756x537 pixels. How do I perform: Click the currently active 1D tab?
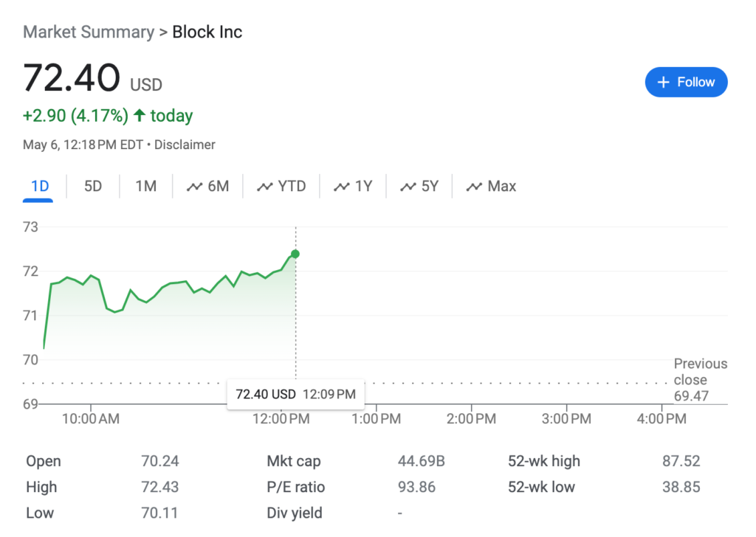coord(38,186)
